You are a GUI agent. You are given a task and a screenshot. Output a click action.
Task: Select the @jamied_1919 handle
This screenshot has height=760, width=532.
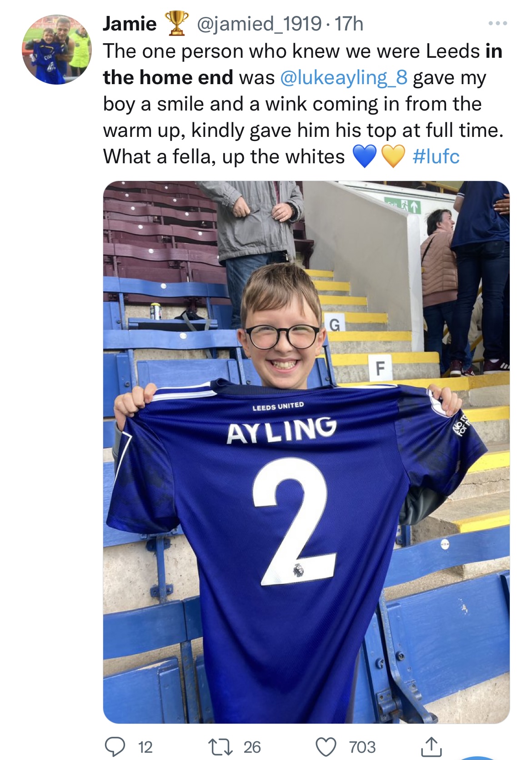tap(258, 24)
